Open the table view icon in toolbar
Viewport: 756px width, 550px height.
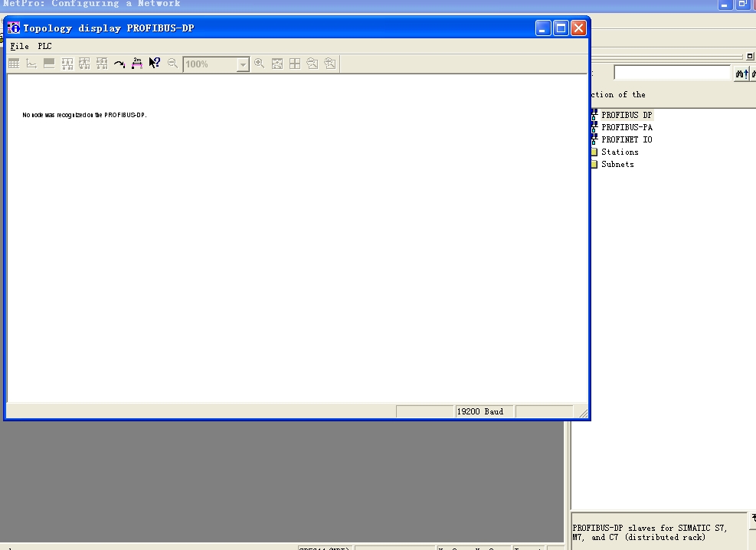14,64
